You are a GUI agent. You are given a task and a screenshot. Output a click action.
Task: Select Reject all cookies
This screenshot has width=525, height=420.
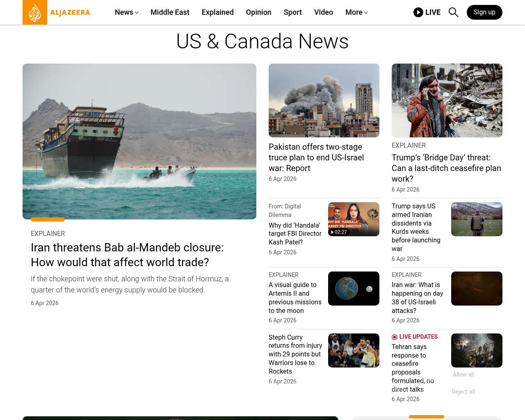click(x=463, y=392)
